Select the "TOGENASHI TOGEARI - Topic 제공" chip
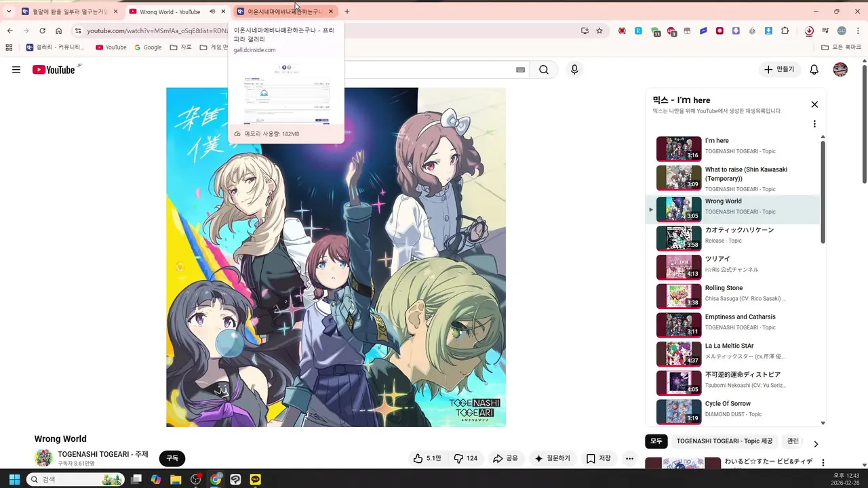This screenshot has height=488, width=868. point(724,441)
